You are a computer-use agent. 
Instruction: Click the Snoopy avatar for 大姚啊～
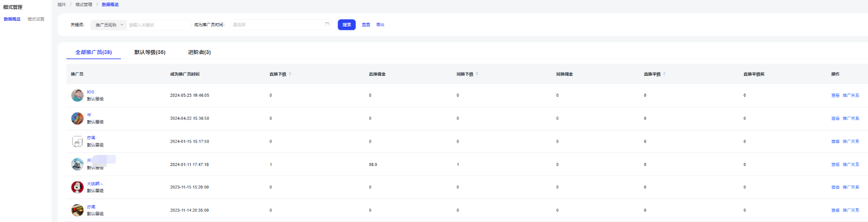77,187
